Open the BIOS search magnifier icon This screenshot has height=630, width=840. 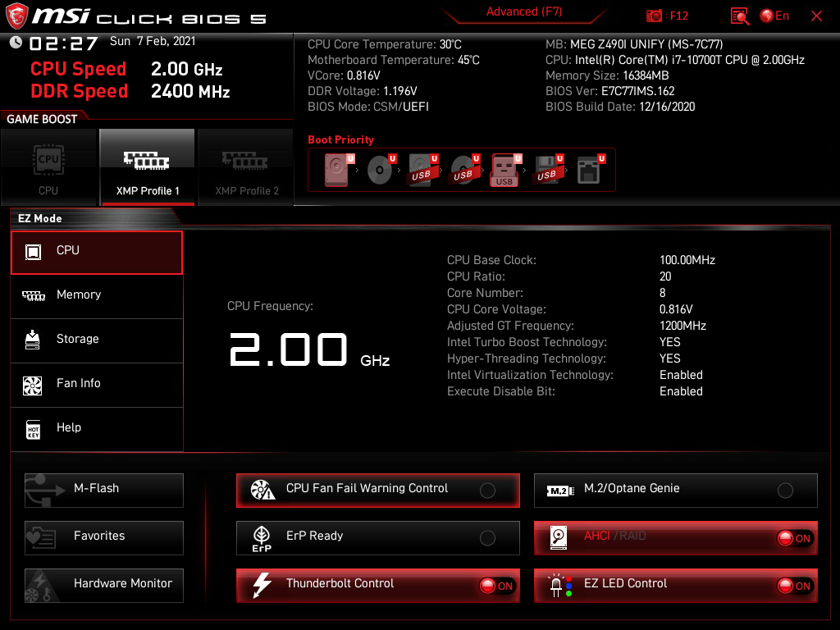pos(740,16)
